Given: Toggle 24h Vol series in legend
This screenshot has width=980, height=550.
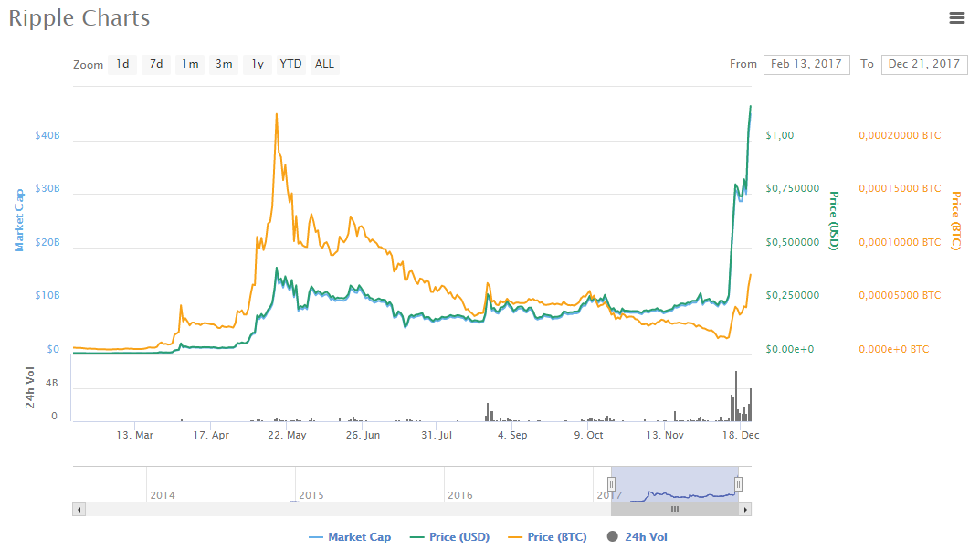Looking at the screenshot, I should [x=638, y=537].
